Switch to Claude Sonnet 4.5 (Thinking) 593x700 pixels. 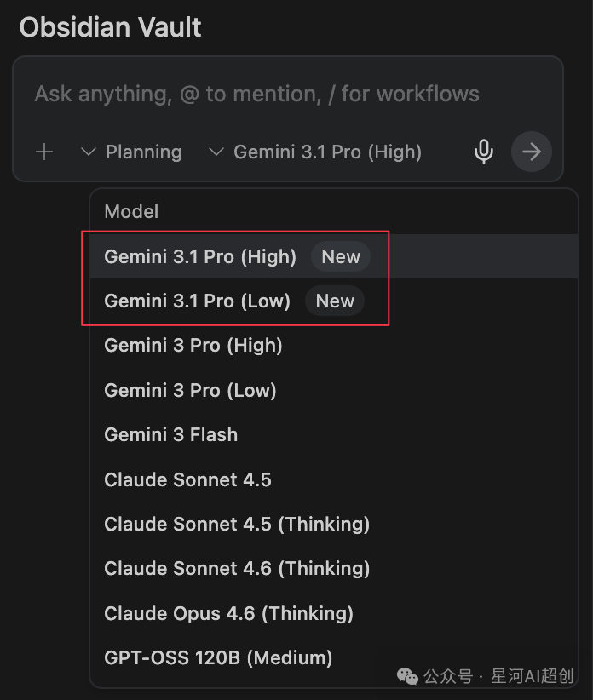click(237, 524)
